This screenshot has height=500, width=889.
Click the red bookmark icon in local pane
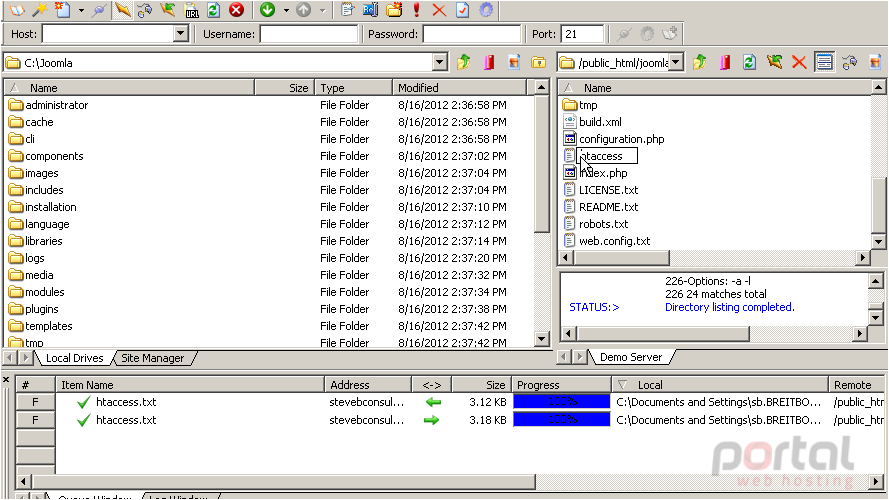coord(489,62)
